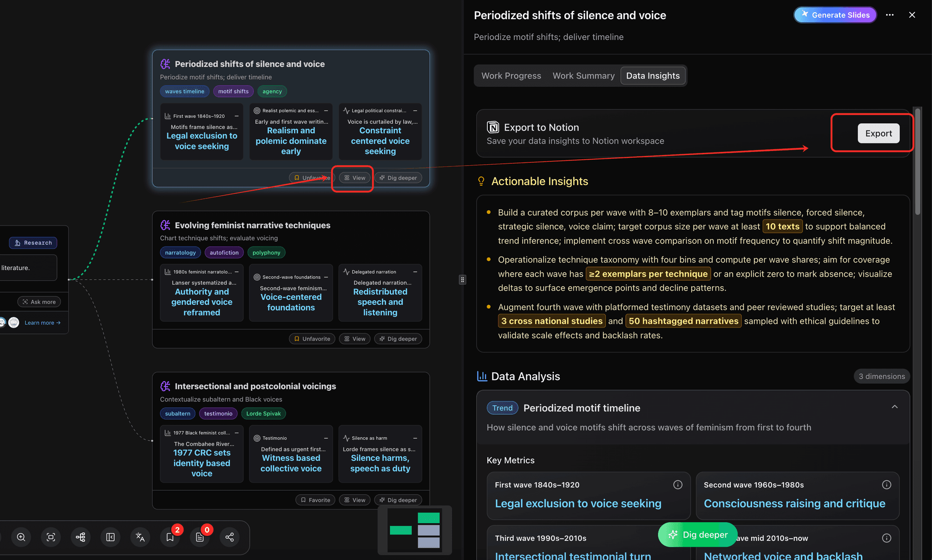The height and width of the screenshot is (560, 932).
Task: Click the zoom in magnifier icon
Action: [21, 537]
